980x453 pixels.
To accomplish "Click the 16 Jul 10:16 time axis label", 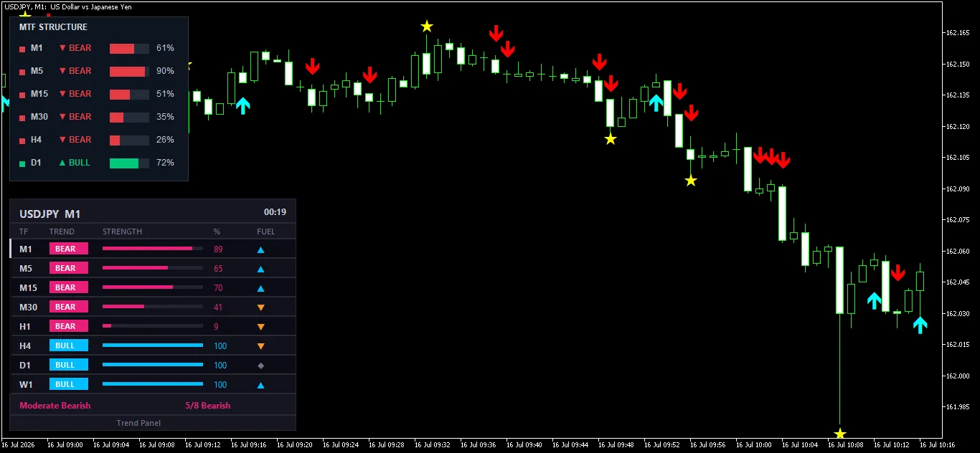I will tap(938, 445).
